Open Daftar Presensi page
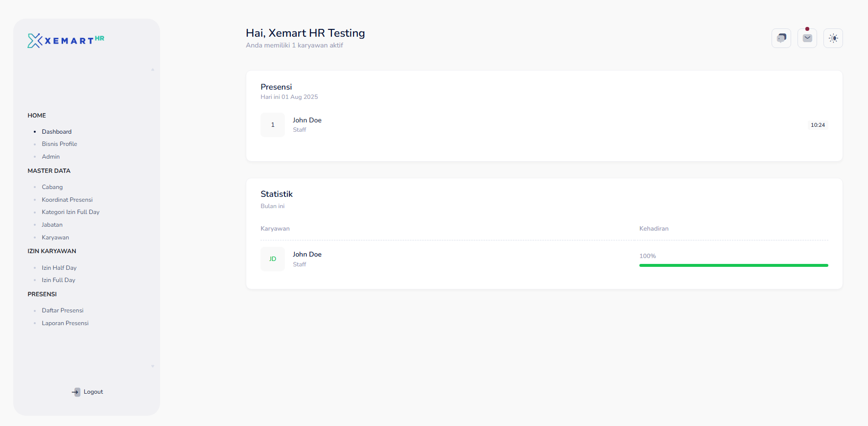 click(63, 310)
